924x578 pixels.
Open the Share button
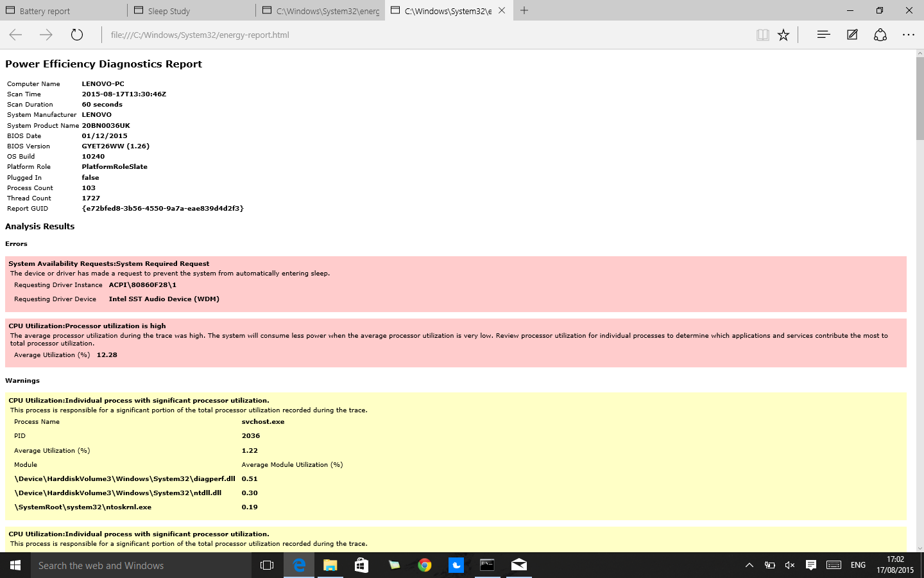[880, 35]
